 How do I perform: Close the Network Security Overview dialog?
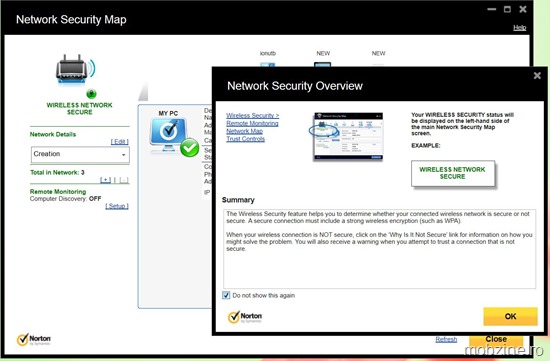tap(537, 75)
